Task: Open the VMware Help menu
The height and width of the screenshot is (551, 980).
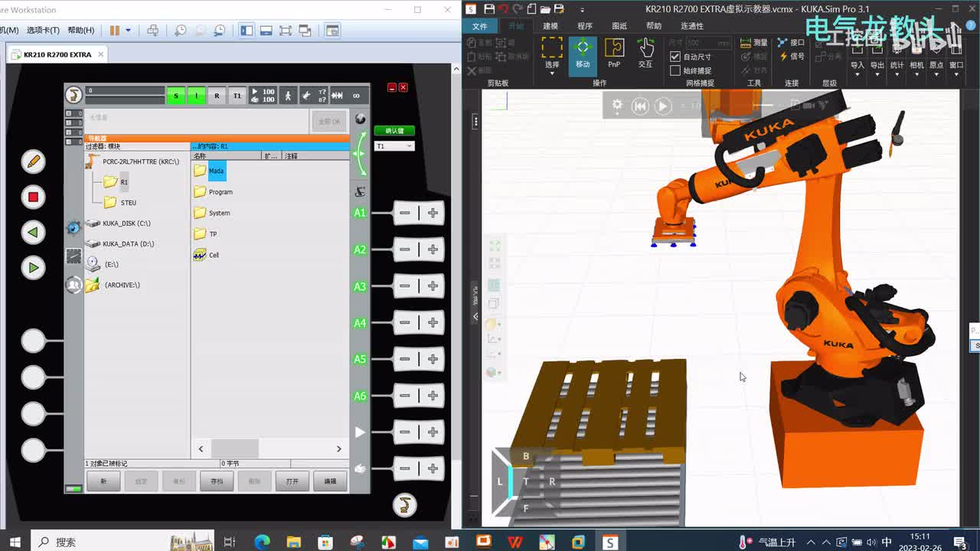Action: 81,31
